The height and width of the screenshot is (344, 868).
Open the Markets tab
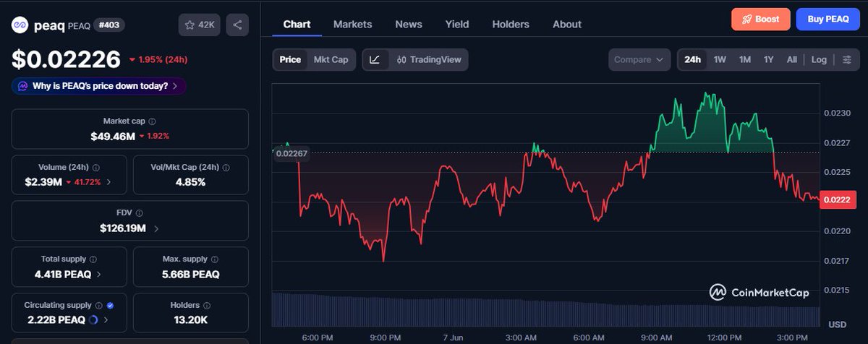tap(352, 24)
